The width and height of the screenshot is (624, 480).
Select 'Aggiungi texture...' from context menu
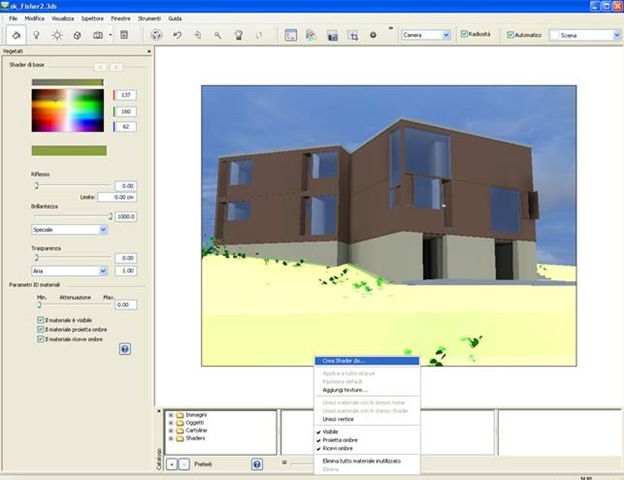pos(345,390)
